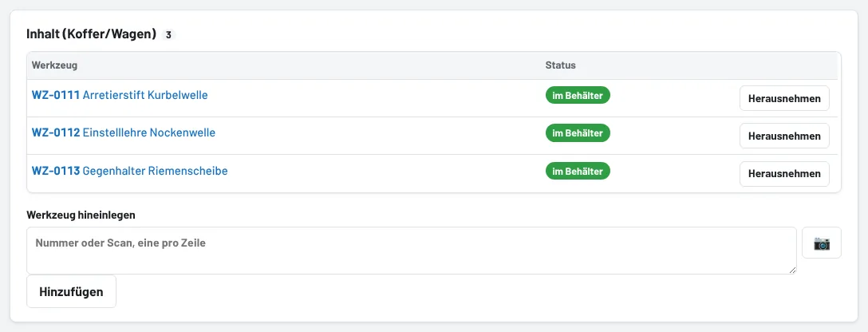Click the Status column header
The height and width of the screenshot is (332, 868).
tap(560, 65)
